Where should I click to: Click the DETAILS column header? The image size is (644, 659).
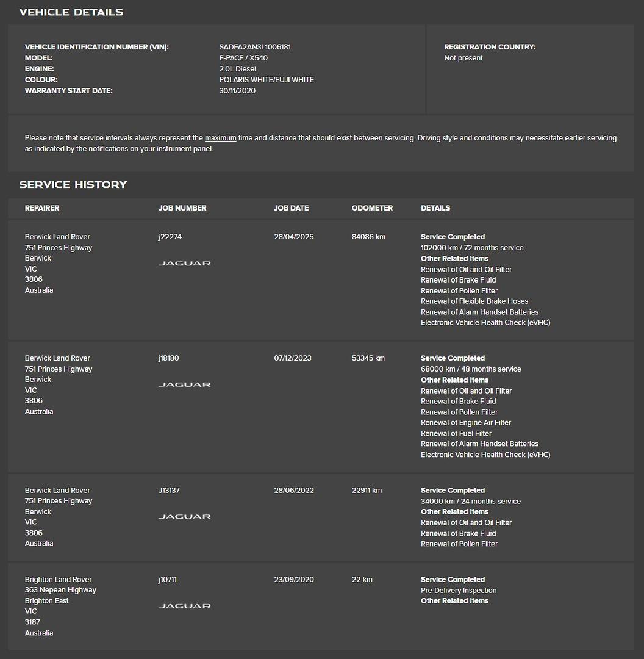[x=435, y=208]
